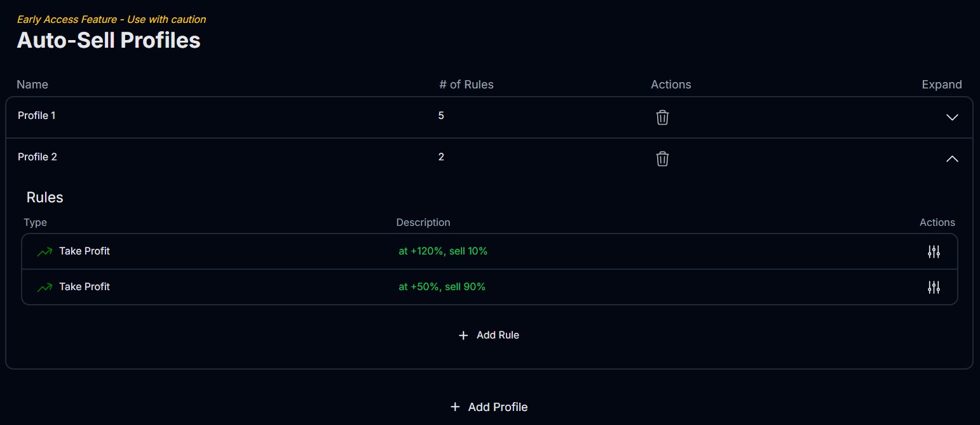Click the "# of Rules" column header
The image size is (980, 425).
coord(466,85)
